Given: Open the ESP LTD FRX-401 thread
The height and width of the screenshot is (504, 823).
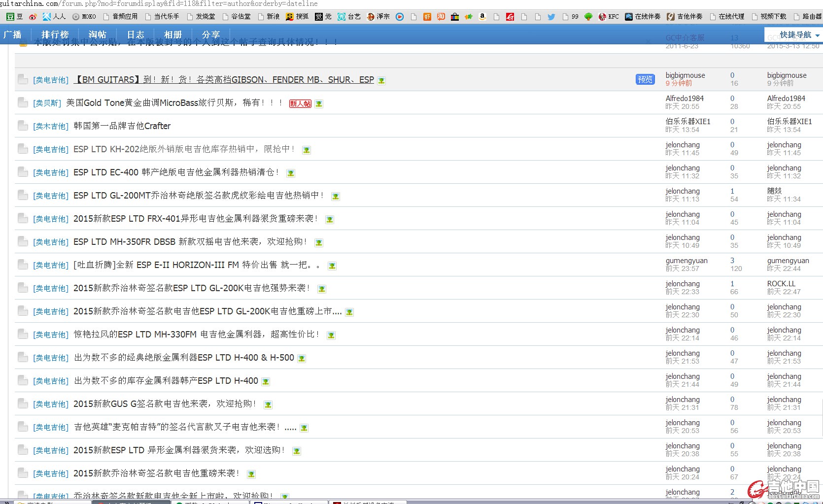Looking at the screenshot, I should (196, 219).
